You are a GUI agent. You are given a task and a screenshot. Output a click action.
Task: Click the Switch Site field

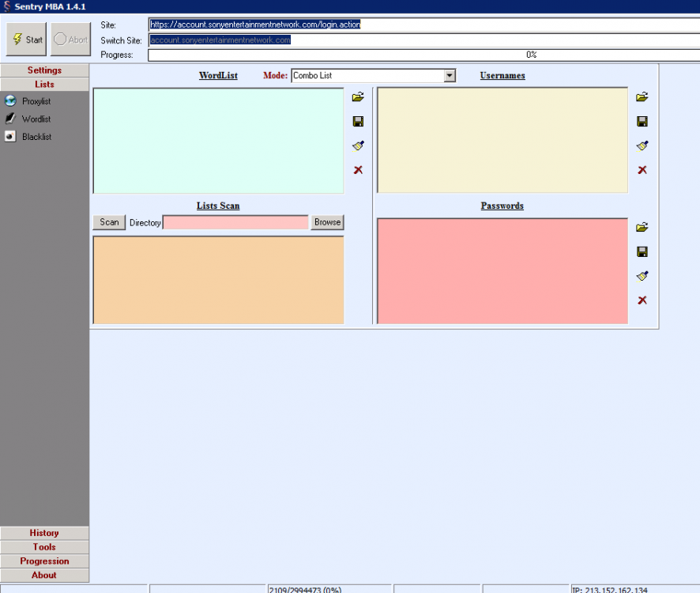pos(424,40)
